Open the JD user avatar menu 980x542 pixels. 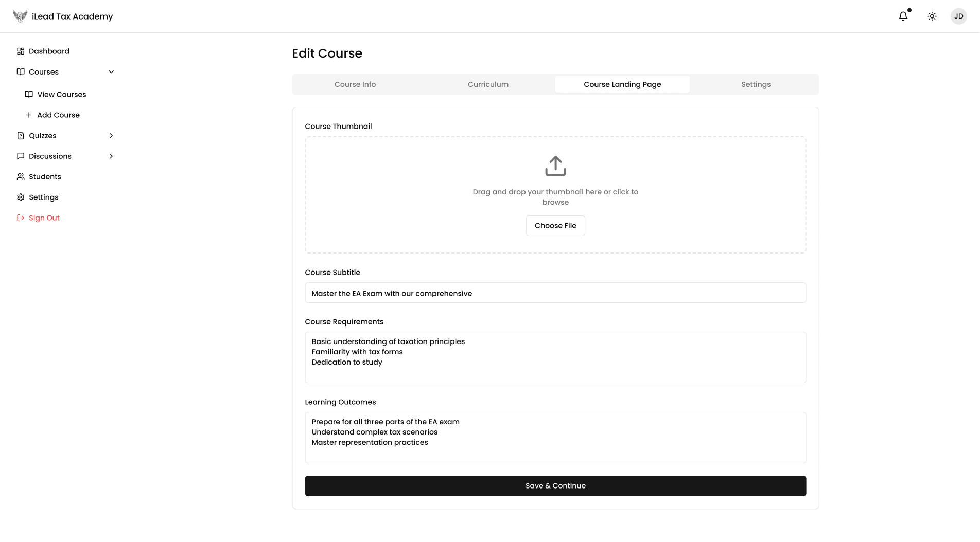(958, 16)
